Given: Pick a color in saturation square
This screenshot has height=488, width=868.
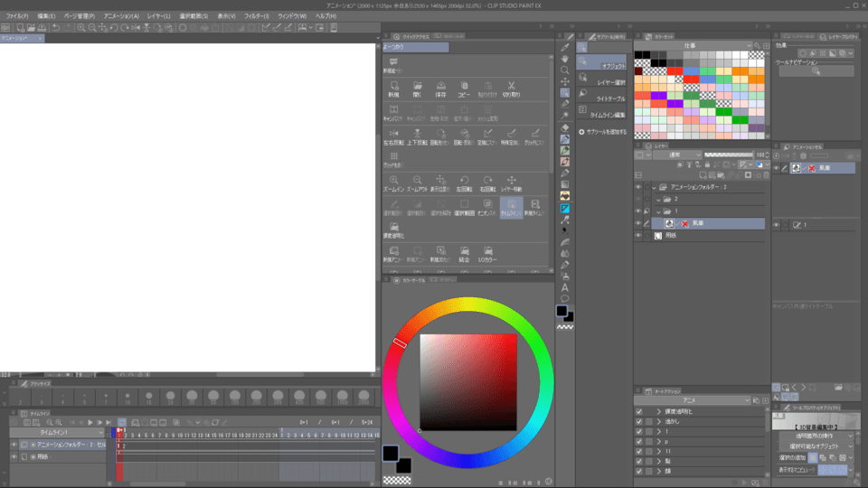Looking at the screenshot, I should coord(468,382).
